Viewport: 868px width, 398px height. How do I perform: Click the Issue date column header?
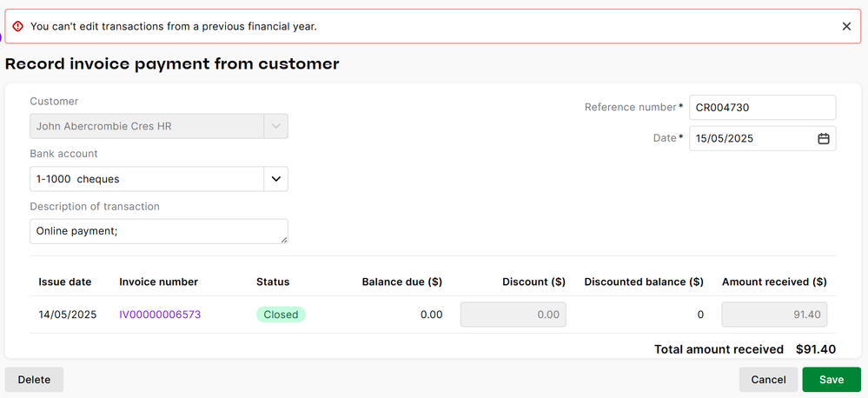[65, 282]
